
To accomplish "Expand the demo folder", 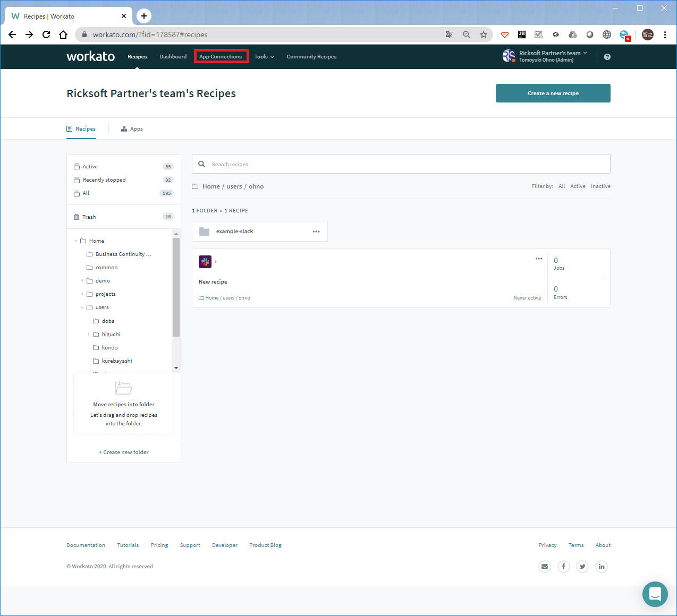I will tap(82, 281).
